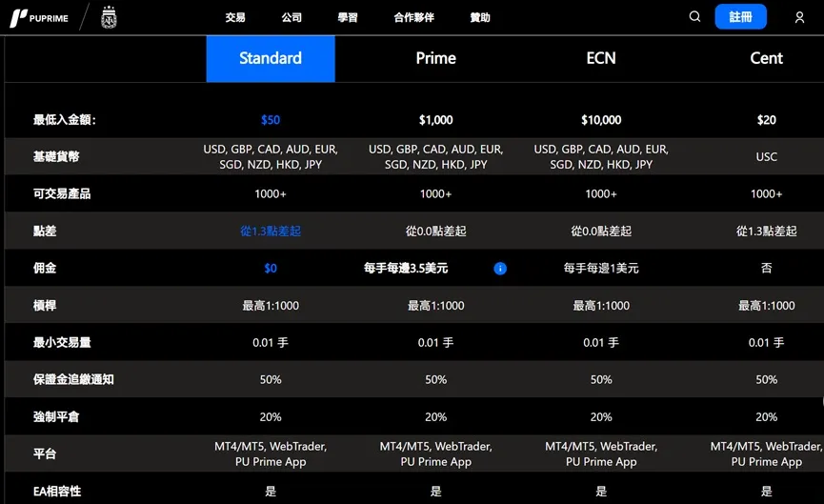824x504 pixels.
Task: Select the ECN account tab
Action: point(601,58)
